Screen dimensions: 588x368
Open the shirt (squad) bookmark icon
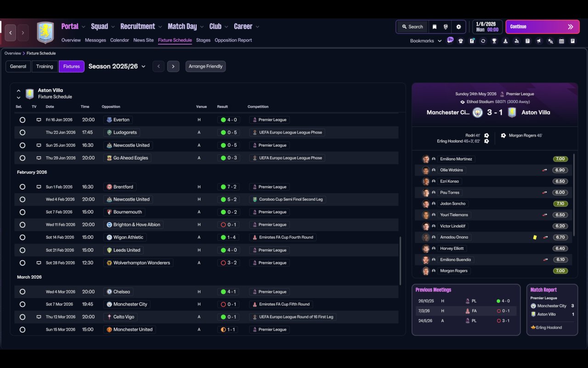click(x=461, y=41)
